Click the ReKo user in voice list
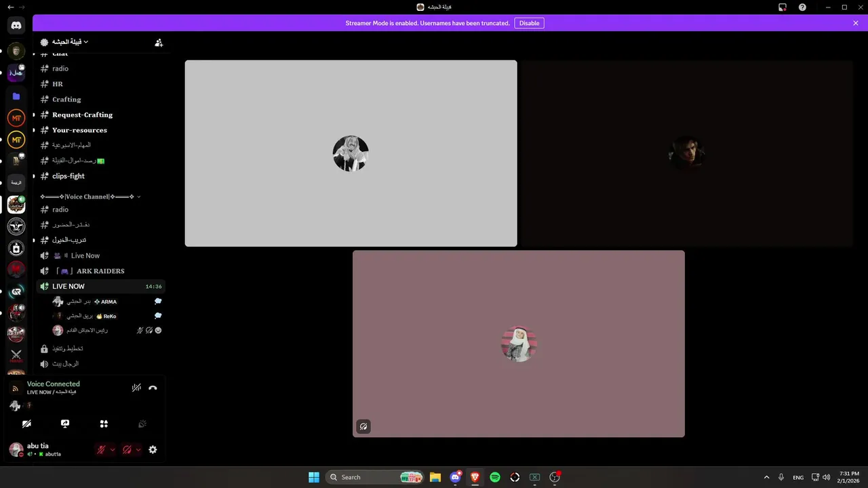The image size is (868, 488). (107, 316)
